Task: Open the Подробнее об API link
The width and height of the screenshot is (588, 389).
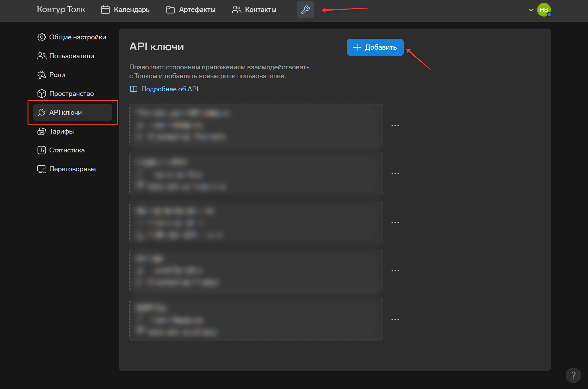Action: [x=170, y=89]
